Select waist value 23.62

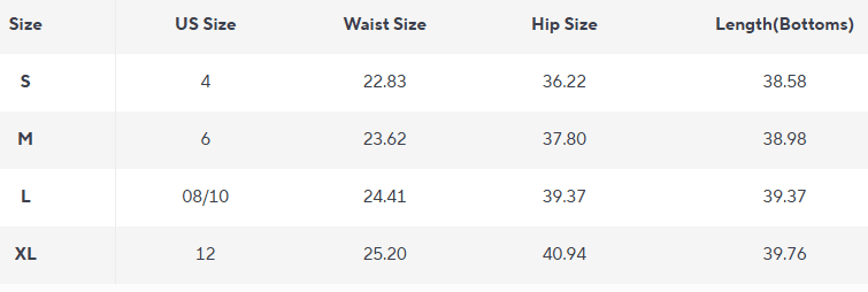(x=385, y=139)
